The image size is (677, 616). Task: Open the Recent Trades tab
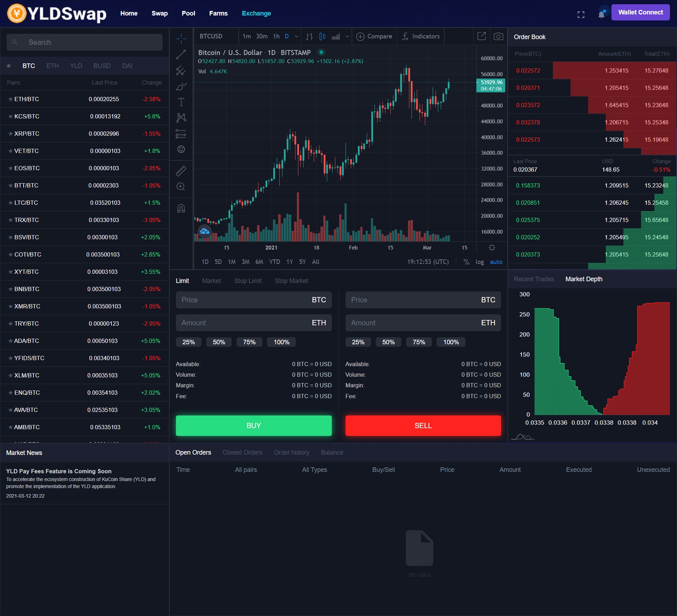click(533, 279)
